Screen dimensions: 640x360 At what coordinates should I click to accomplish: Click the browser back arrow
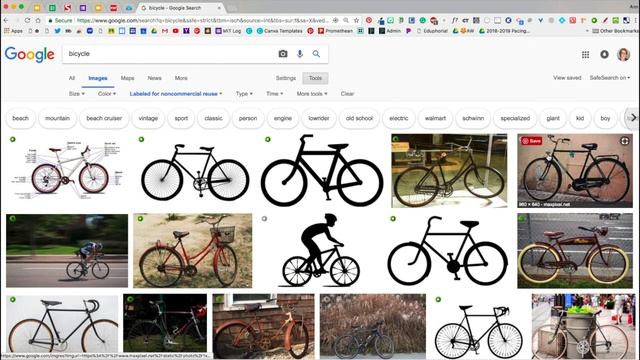[6, 20]
